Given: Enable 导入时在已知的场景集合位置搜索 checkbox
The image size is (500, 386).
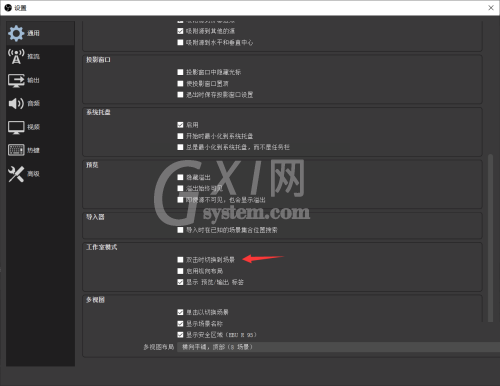Looking at the screenshot, I should tap(180, 230).
